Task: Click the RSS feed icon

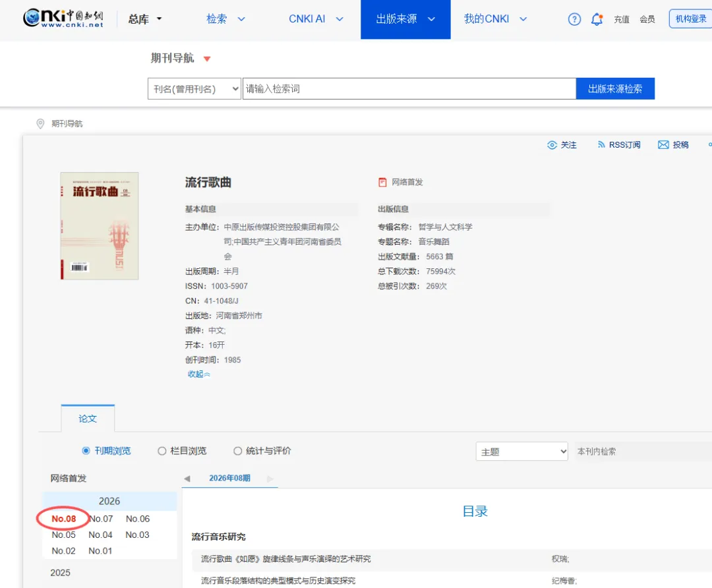Action: pyautogui.click(x=601, y=144)
